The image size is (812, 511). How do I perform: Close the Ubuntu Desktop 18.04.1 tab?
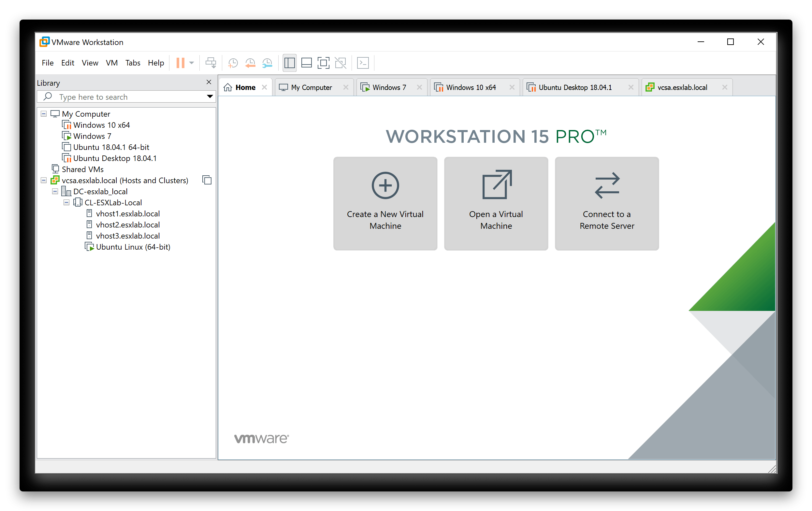[x=631, y=87]
